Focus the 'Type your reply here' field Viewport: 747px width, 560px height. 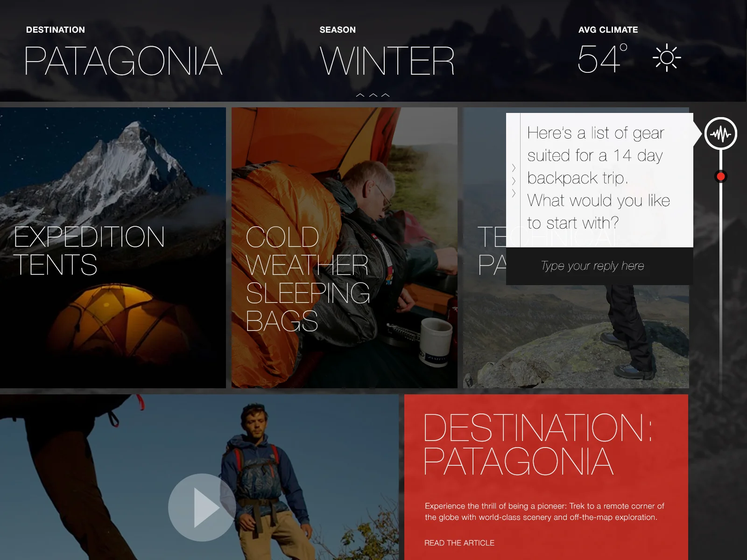coord(599,266)
